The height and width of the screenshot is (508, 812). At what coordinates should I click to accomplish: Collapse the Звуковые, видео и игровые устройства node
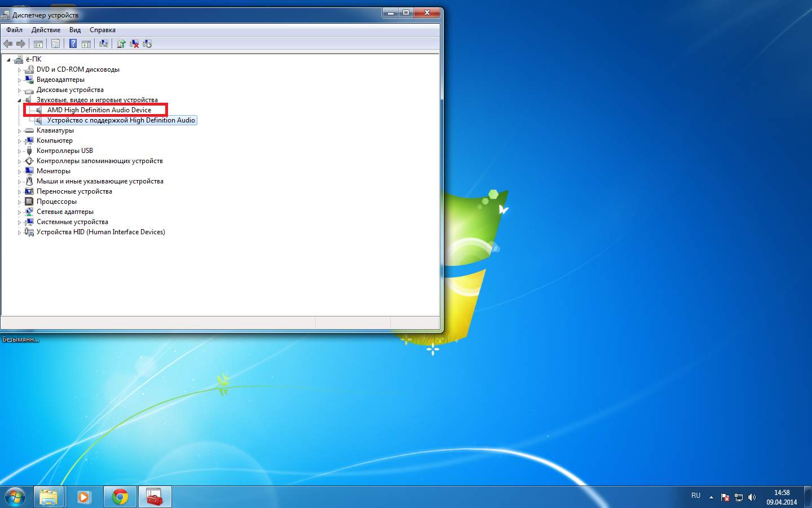pyautogui.click(x=19, y=100)
